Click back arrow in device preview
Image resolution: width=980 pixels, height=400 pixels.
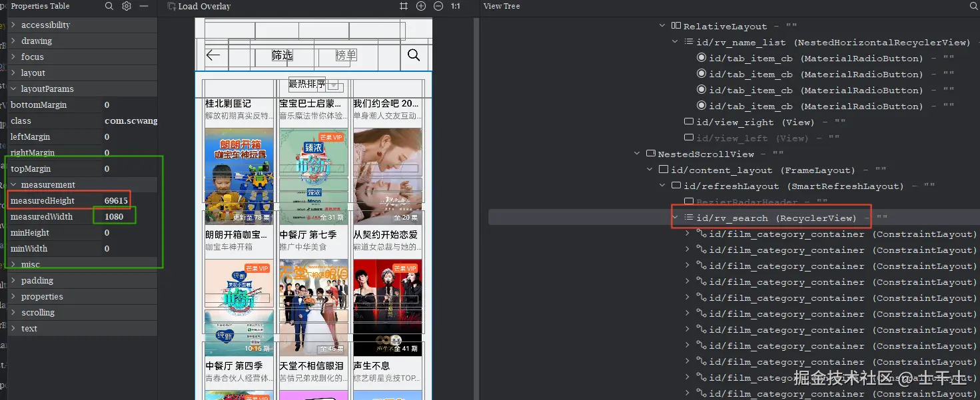click(213, 55)
